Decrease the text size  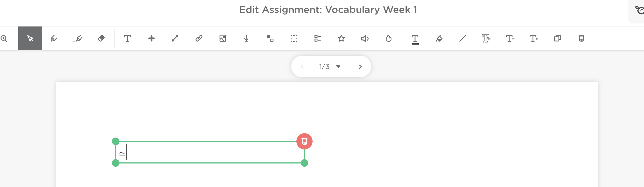tap(510, 38)
